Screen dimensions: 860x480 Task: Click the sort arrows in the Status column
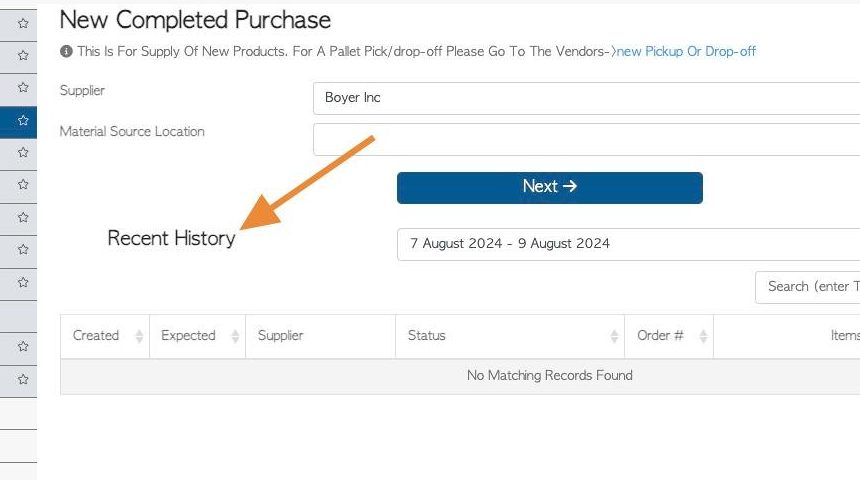(614, 336)
